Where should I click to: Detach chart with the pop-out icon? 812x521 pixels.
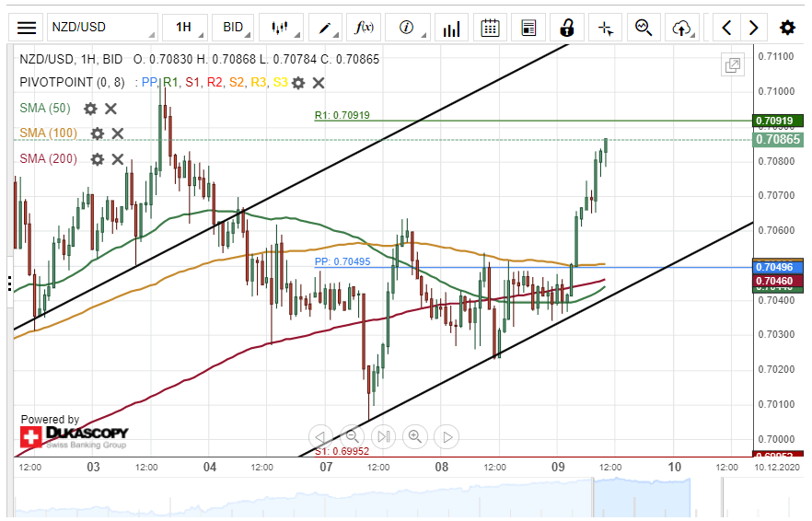(x=733, y=64)
